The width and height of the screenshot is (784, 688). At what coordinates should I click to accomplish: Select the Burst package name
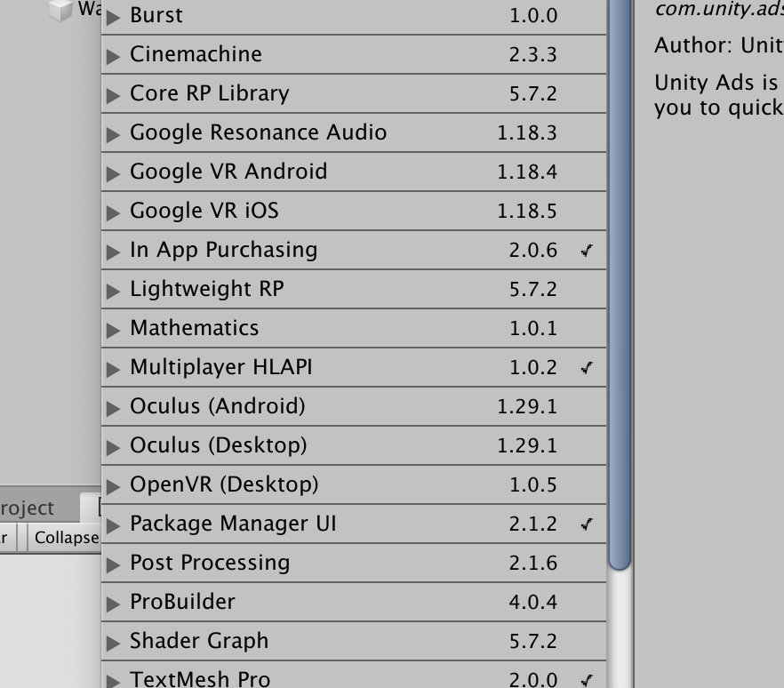156,15
